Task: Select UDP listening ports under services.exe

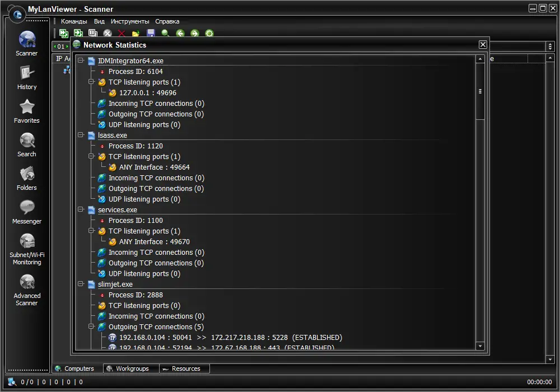Action: [x=144, y=273]
